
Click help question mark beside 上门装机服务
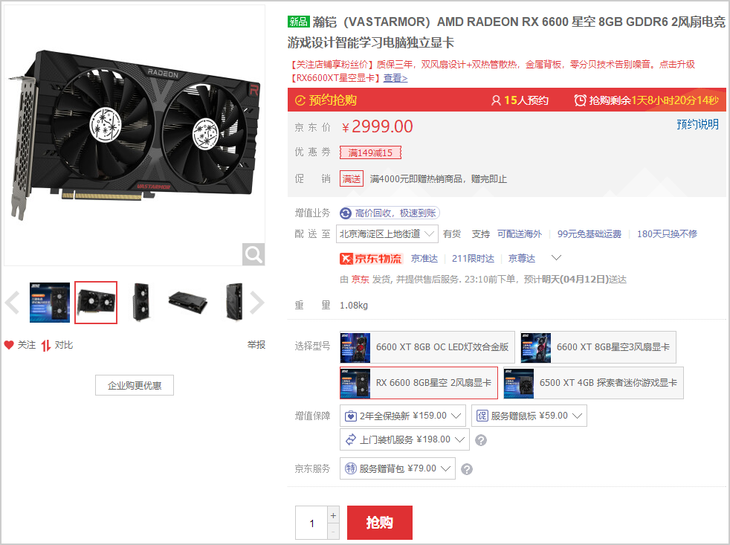[x=481, y=440]
